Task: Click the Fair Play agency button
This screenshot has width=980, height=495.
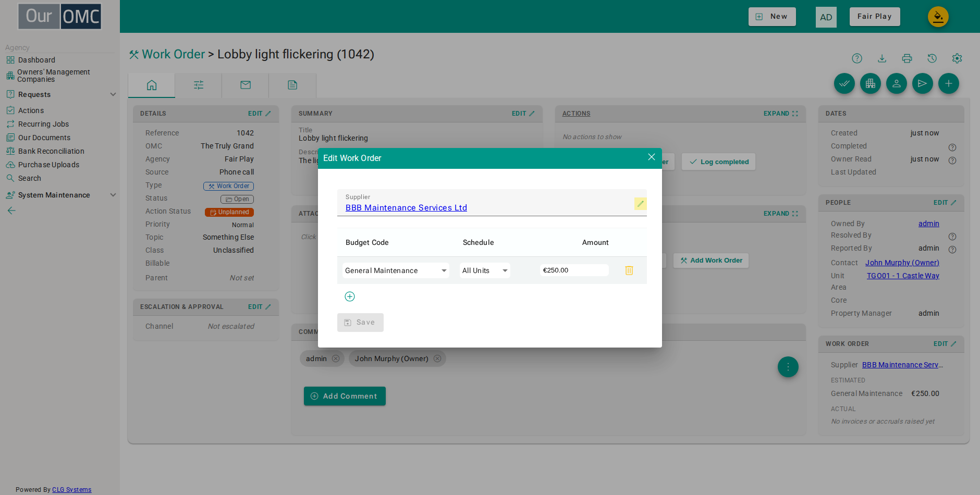Action: tap(875, 17)
